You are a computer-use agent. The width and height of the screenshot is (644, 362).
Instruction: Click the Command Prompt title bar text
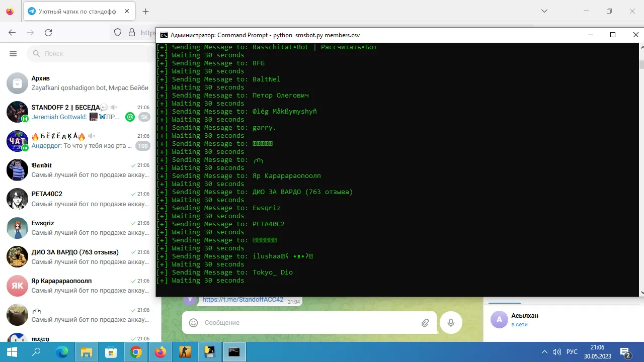(x=265, y=35)
